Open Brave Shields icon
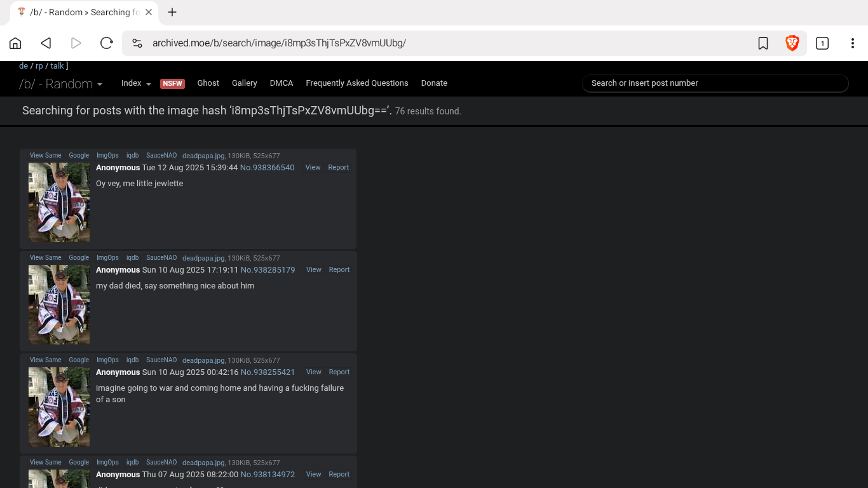The width and height of the screenshot is (868, 488). 792,43
